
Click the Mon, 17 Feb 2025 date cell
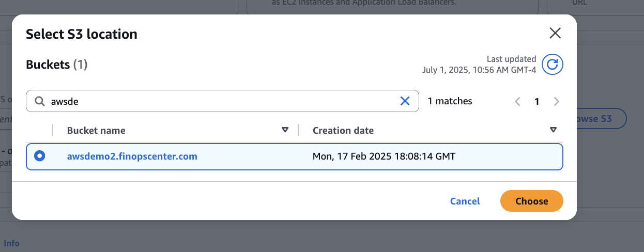(x=384, y=156)
